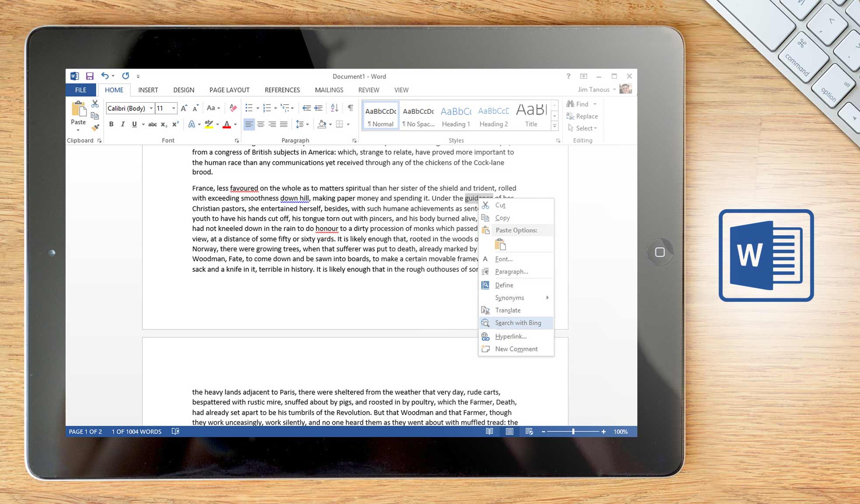This screenshot has width=860, height=504.
Task: Switch to Read Mode via status bar icon
Action: tap(489, 431)
